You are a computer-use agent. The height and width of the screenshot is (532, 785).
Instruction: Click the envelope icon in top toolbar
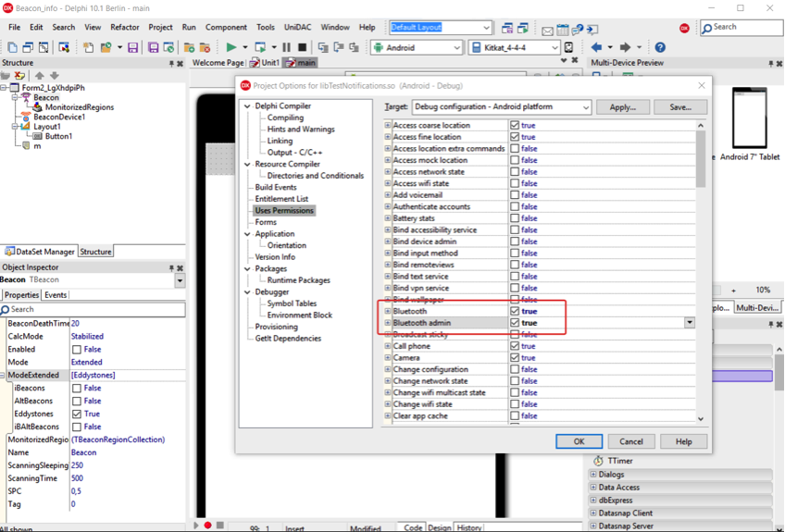pos(547,31)
